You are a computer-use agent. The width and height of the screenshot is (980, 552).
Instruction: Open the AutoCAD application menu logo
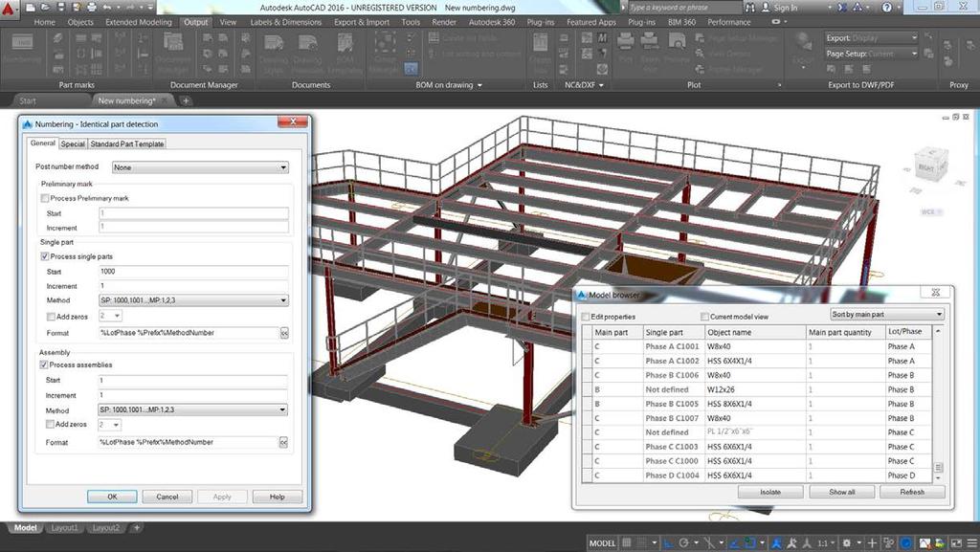click(x=9, y=9)
